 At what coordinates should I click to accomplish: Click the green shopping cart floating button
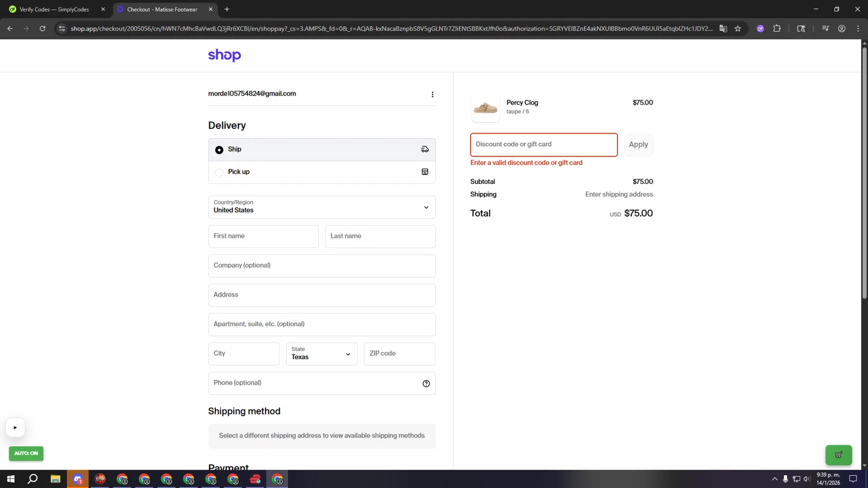(838, 454)
